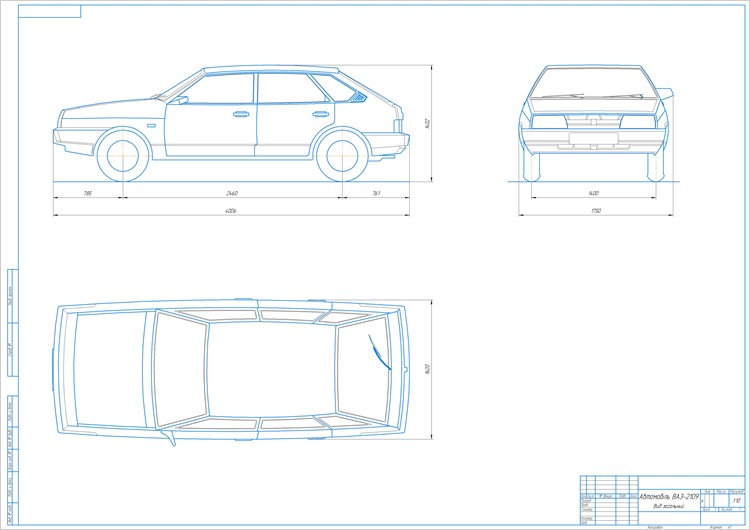Viewport: 750px width, 530px height.
Task: Click the rear license plate in rear view
Action: click(x=594, y=139)
